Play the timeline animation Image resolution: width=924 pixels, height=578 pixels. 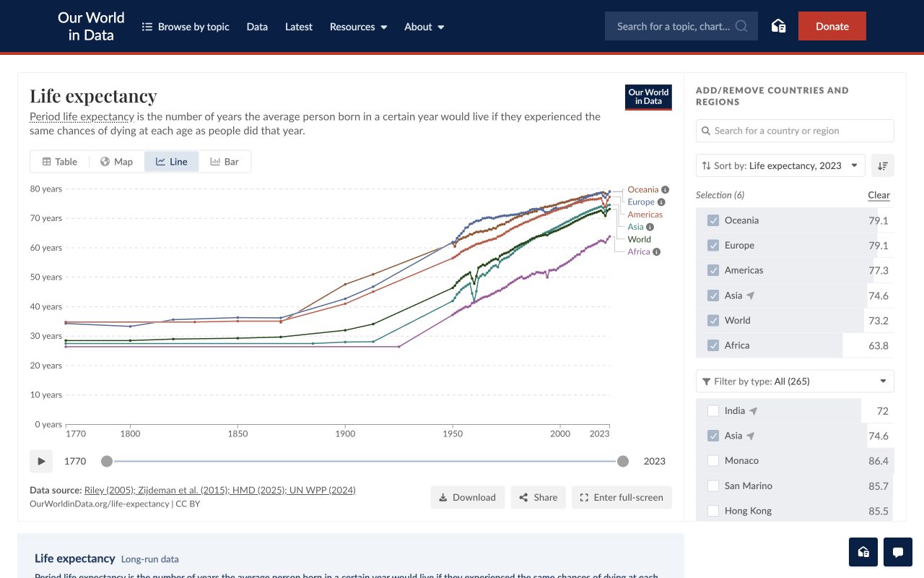41,461
